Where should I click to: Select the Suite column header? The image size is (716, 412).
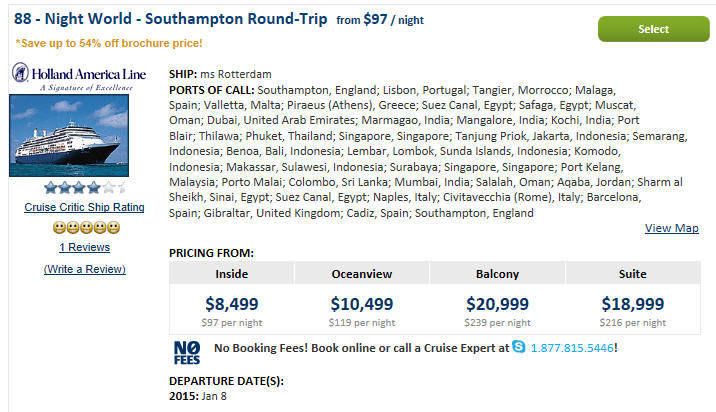[x=632, y=274]
